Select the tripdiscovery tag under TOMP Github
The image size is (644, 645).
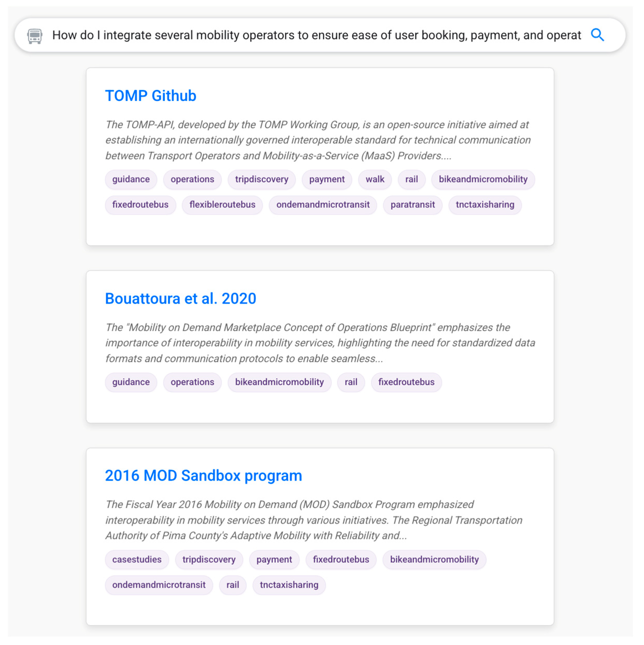point(261,179)
